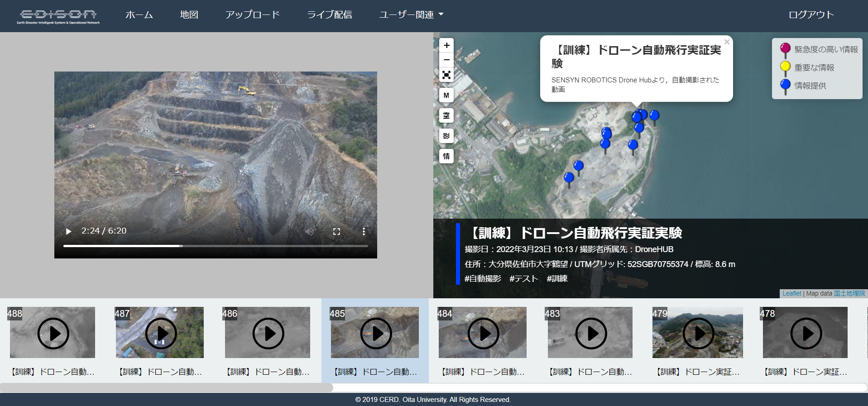Click the 影 map layer button
This screenshot has height=406, width=868.
pos(446,136)
